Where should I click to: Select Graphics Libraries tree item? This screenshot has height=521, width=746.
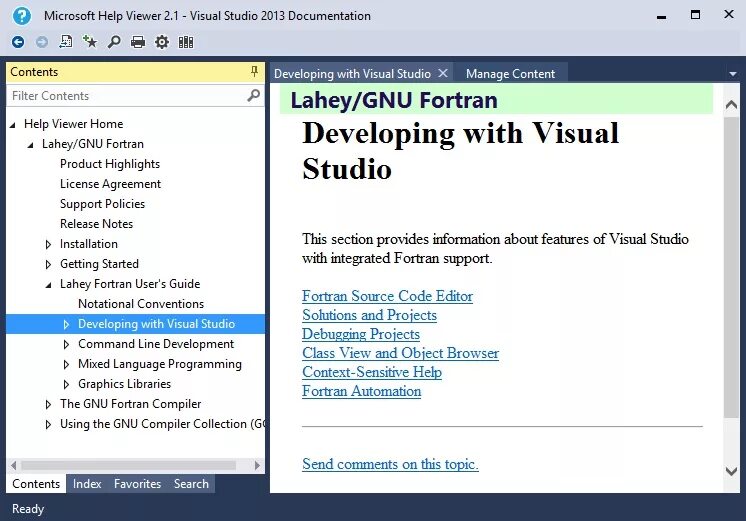click(x=125, y=384)
